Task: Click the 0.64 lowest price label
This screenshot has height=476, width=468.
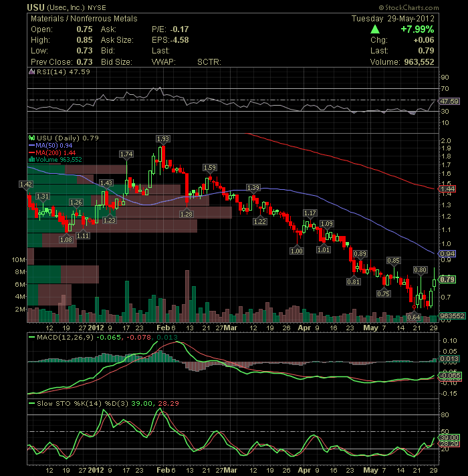Action: 413,318
